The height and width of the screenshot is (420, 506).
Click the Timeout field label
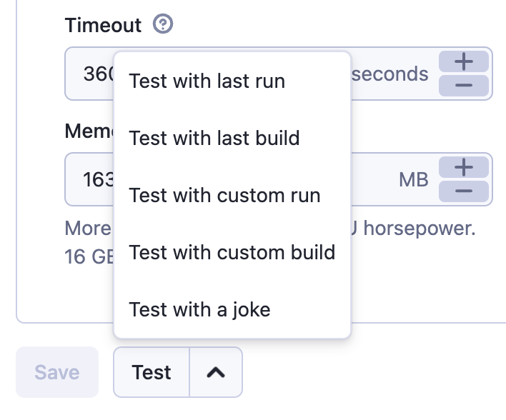104,26
